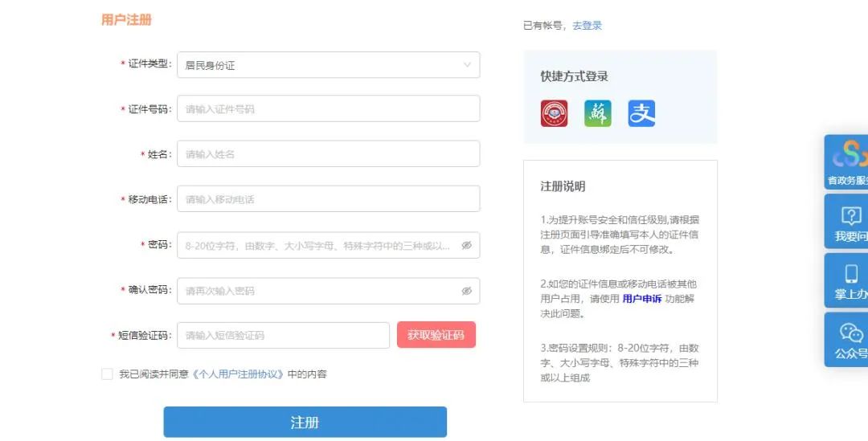The width and height of the screenshot is (868, 441).
Task: Click the 用户注册 heading text
Action: point(126,20)
